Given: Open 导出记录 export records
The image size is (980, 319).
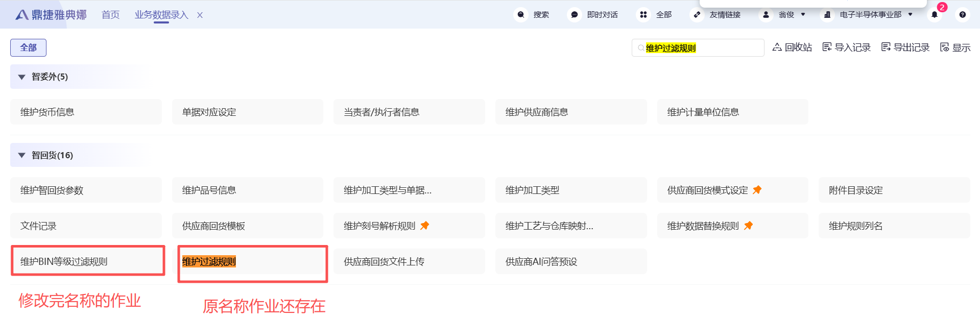Looking at the screenshot, I should pos(905,47).
